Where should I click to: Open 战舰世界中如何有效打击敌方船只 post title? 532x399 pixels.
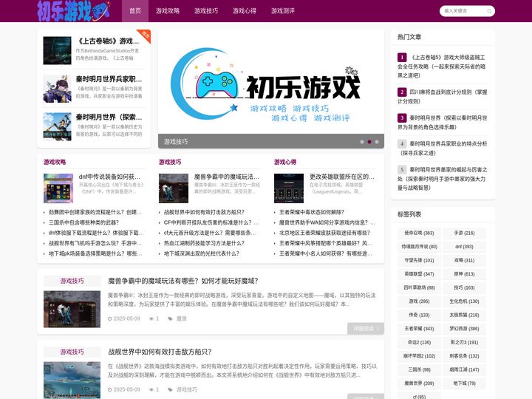(160, 352)
